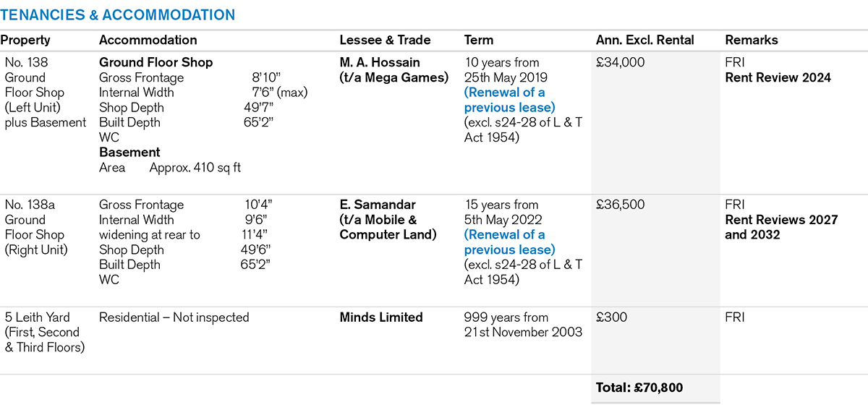This screenshot has width=868, height=410.
Task: Click the Ground Floor Shop bold heading
Action: [x=156, y=62]
